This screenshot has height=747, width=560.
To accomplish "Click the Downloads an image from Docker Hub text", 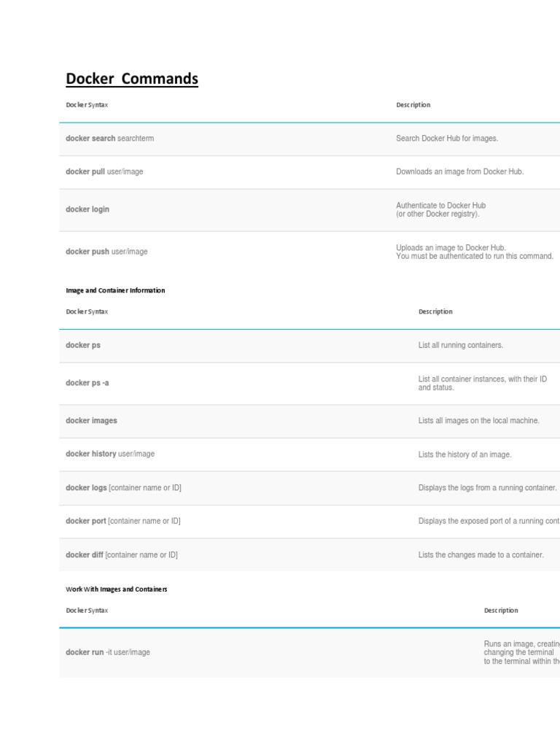I will (460, 171).
